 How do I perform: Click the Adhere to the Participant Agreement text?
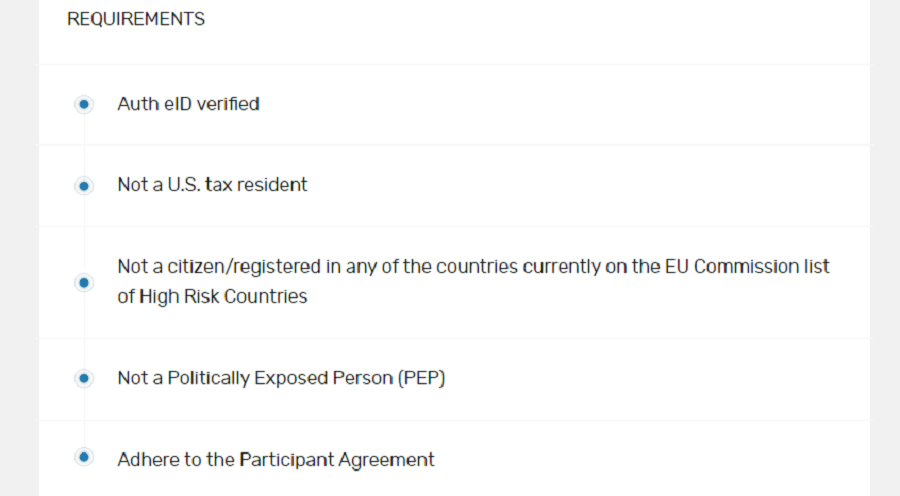tap(276, 460)
